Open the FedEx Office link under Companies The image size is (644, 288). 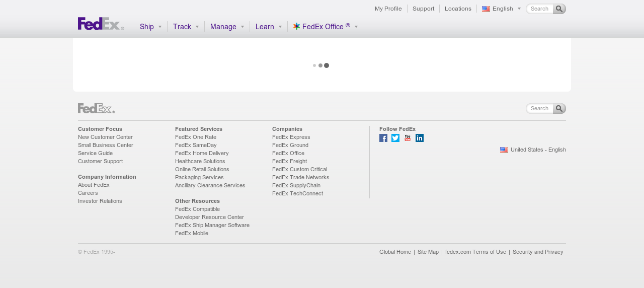288,153
